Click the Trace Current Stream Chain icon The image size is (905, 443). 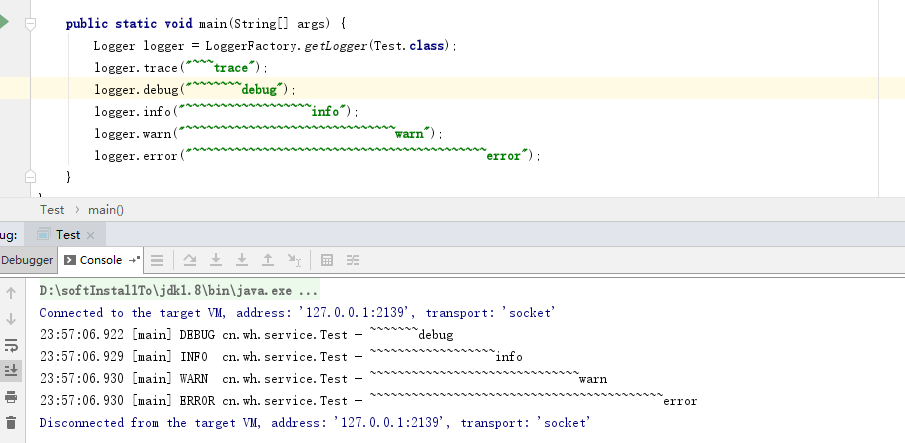pos(353,260)
